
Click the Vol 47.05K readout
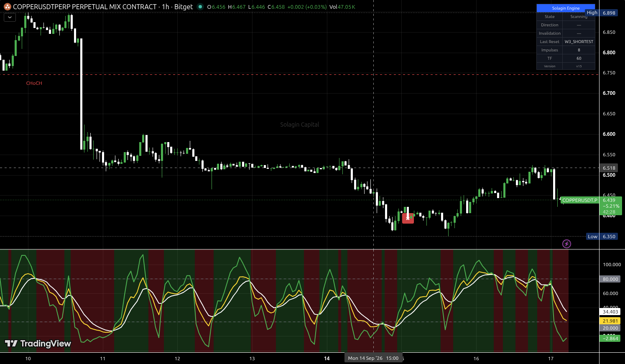(342, 7)
